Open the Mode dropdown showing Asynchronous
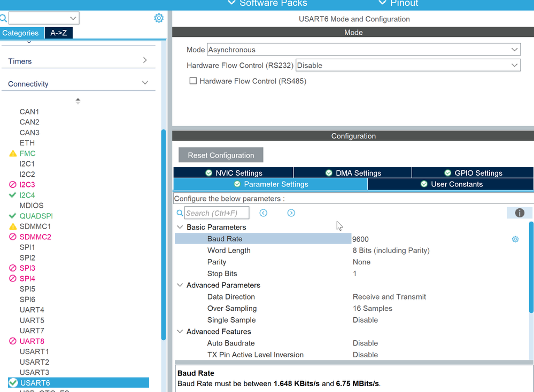 click(363, 50)
